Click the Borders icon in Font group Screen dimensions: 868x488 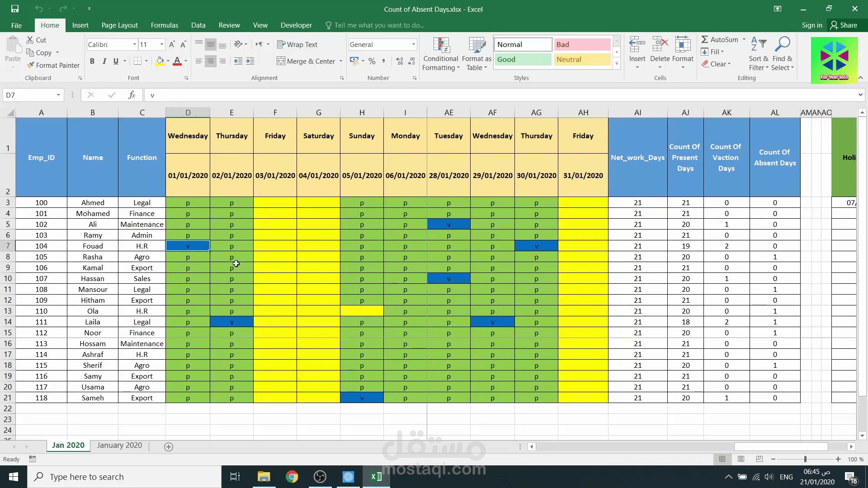coord(138,61)
